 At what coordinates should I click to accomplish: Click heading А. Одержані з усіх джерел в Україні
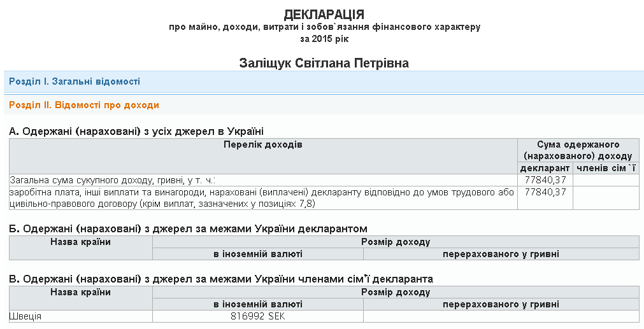[136, 132]
